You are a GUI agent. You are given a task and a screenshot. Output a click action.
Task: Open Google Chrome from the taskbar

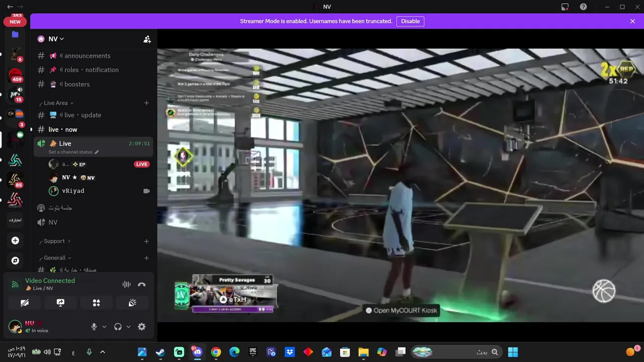point(216,352)
